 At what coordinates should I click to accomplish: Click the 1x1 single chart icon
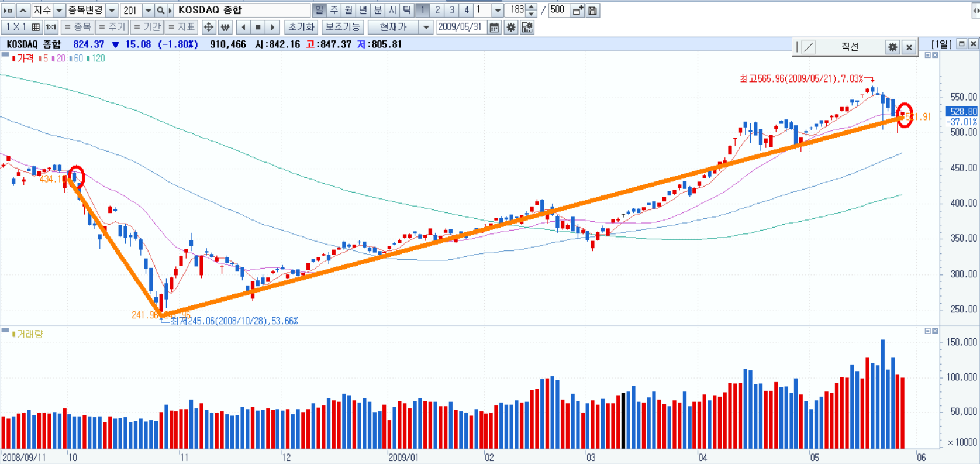click(51, 27)
